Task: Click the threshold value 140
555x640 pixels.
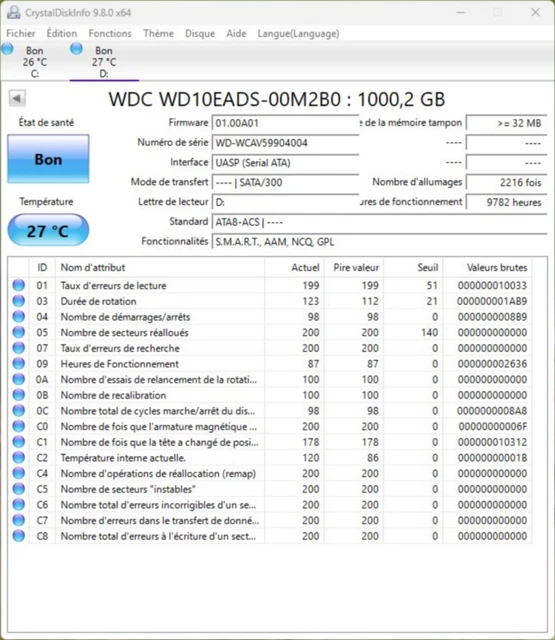Action: [430, 333]
